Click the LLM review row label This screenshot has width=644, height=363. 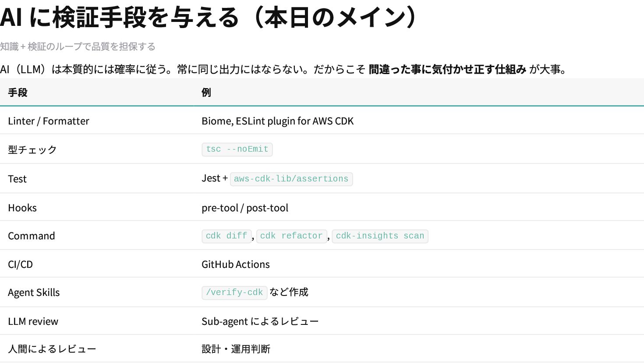(33, 321)
